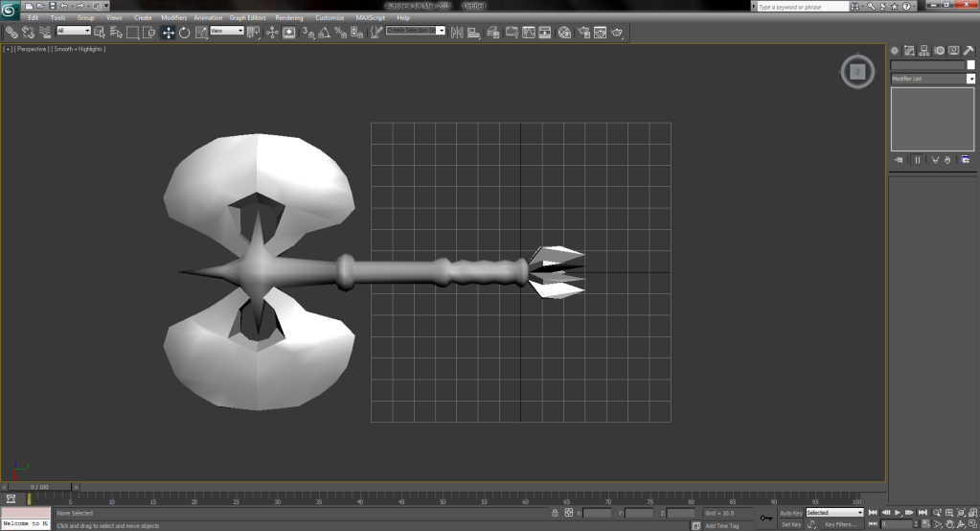Switch to the Modify command panel tab

[x=909, y=51]
